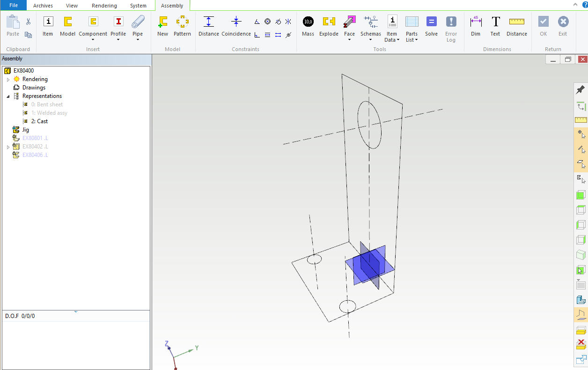Toggle the face selection filter
588x370 pixels.
581,164
